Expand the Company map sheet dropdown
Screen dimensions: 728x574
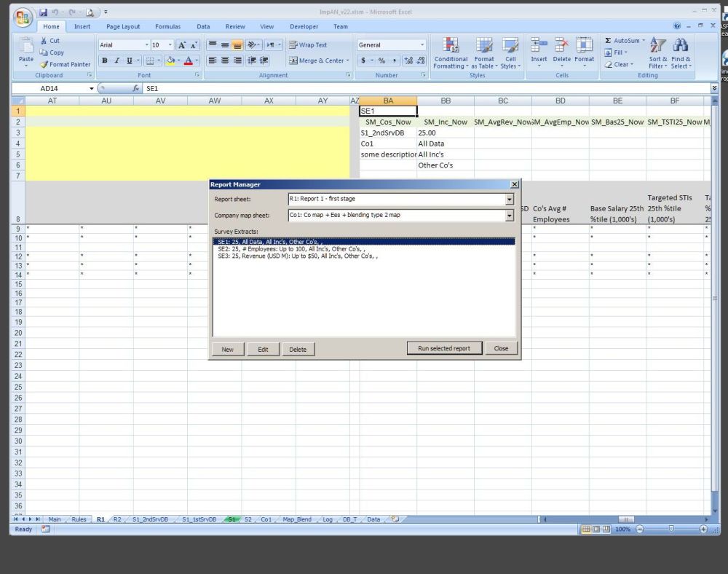pyautogui.click(x=510, y=216)
